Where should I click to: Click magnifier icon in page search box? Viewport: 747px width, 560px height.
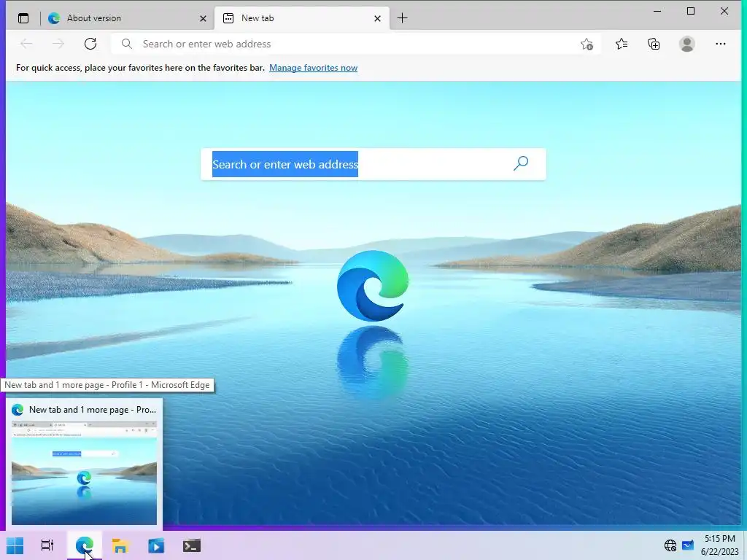click(521, 163)
